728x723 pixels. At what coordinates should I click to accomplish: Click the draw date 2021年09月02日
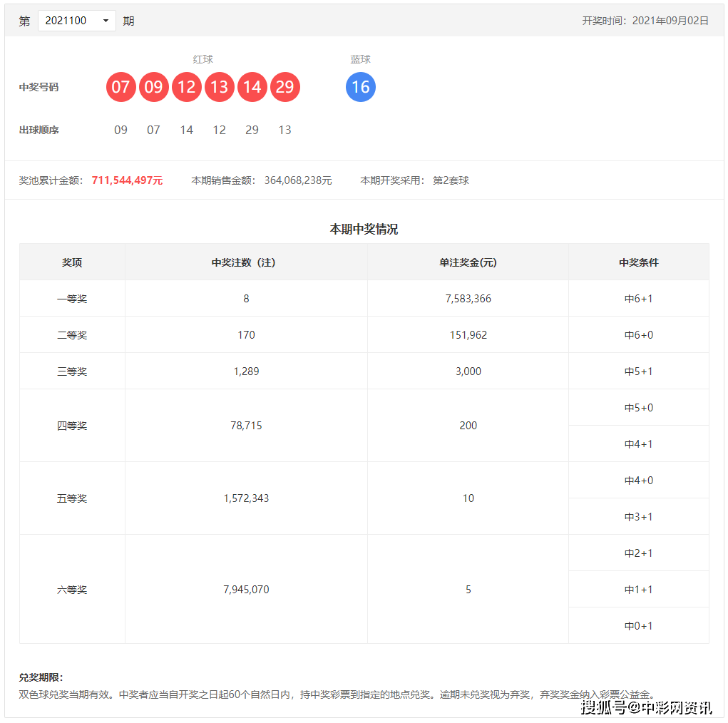(669, 21)
